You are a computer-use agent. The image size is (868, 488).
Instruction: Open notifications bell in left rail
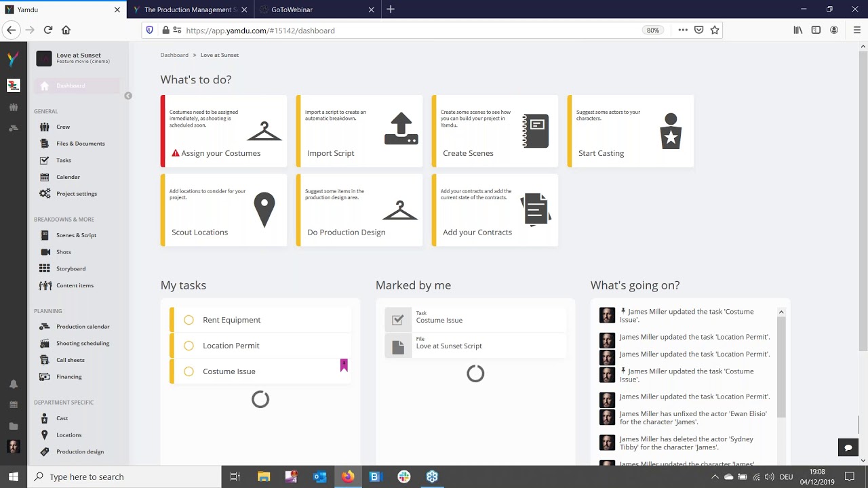[13, 384]
